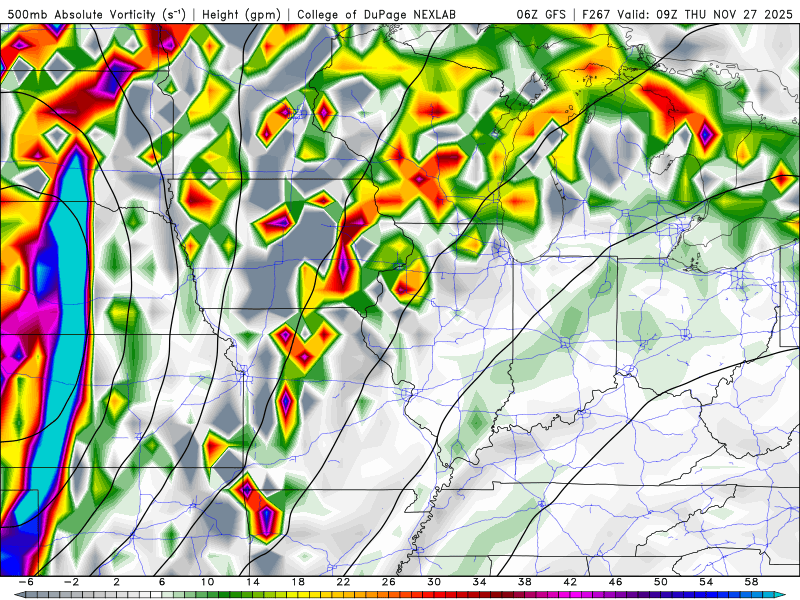Click the "34" value on the color scale
The image size is (800, 600).
pyautogui.click(x=479, y=582)
